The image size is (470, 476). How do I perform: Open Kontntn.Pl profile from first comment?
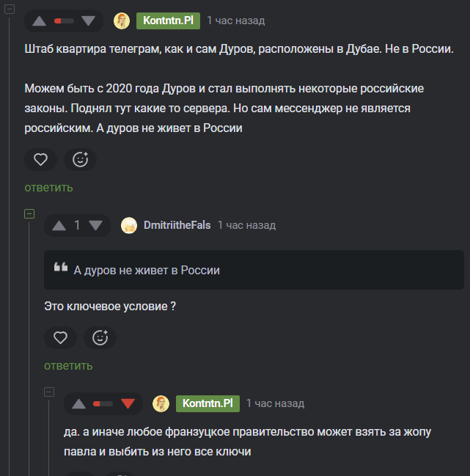tap(168, 21)
